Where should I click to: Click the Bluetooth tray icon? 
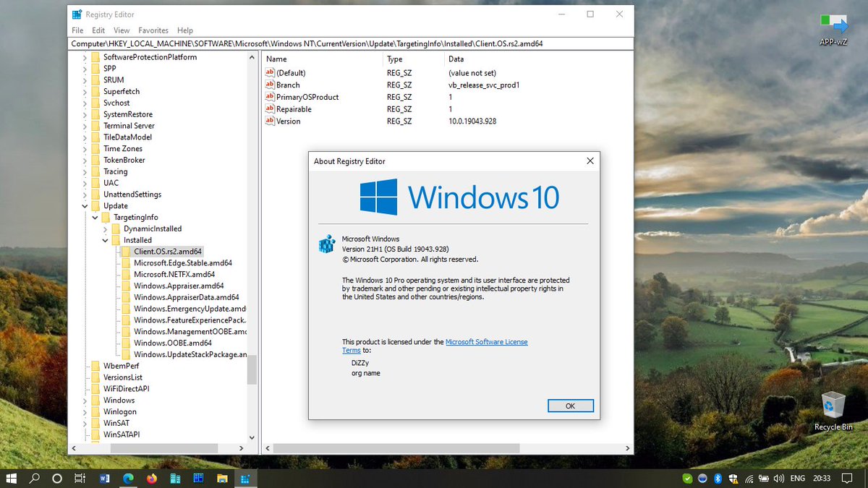718,479
